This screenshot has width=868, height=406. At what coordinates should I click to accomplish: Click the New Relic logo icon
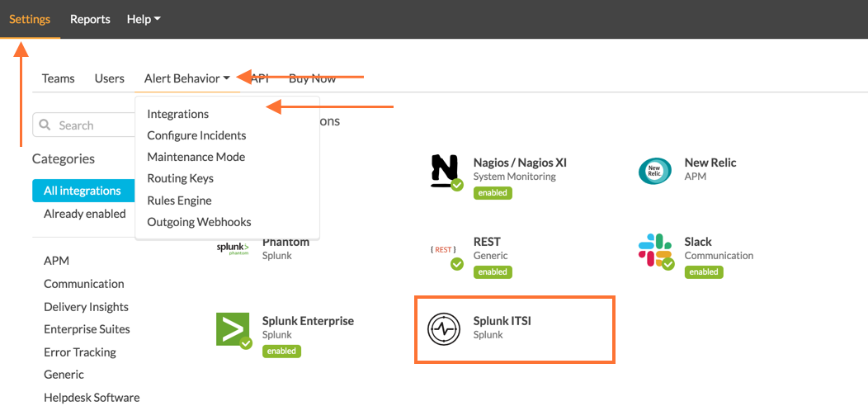pyautogui.click(x=655, y=171)
